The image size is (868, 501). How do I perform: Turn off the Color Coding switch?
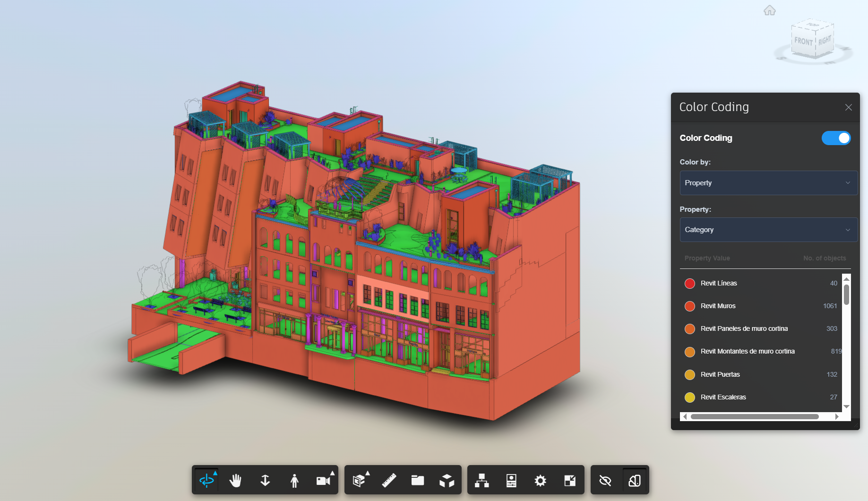[x=836, y=138]
